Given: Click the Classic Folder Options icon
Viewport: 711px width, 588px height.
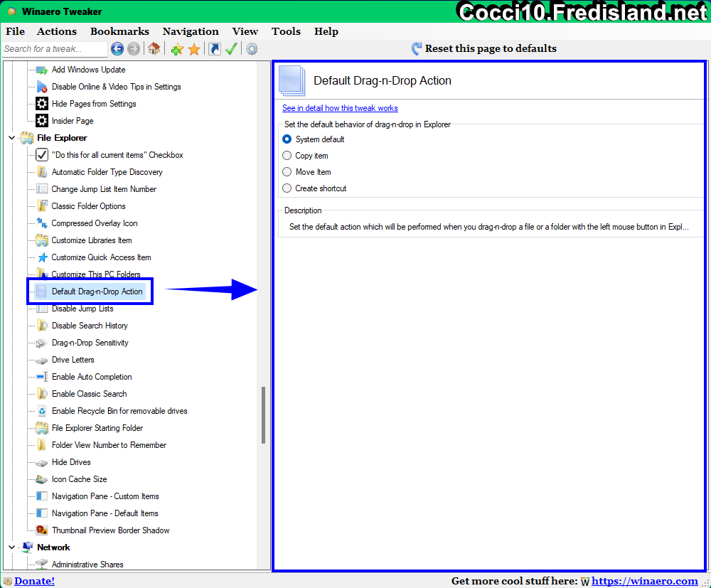Looking at the screenshot, I should pyautogui.click(x=42, y=205).
